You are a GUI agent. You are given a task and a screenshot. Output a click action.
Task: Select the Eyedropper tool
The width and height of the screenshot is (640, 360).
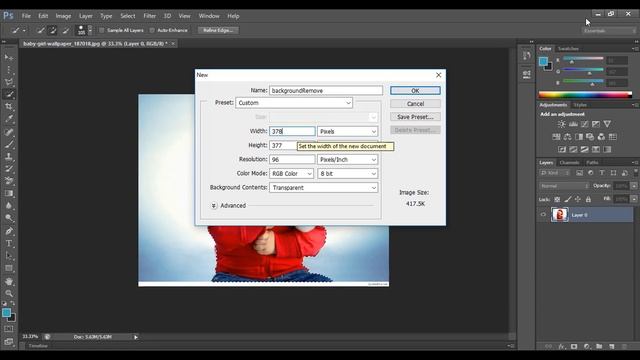[x=9, y=119]
